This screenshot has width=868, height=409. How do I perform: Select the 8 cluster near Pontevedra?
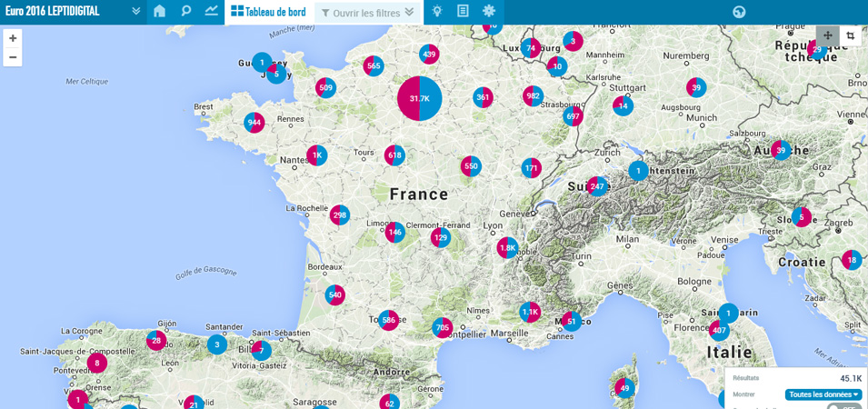[97, 363]
